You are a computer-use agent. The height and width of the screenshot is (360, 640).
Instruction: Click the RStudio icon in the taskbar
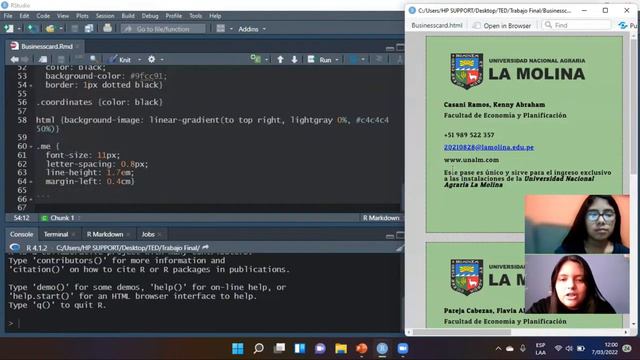pyautogui.click(x=382, y=349)
